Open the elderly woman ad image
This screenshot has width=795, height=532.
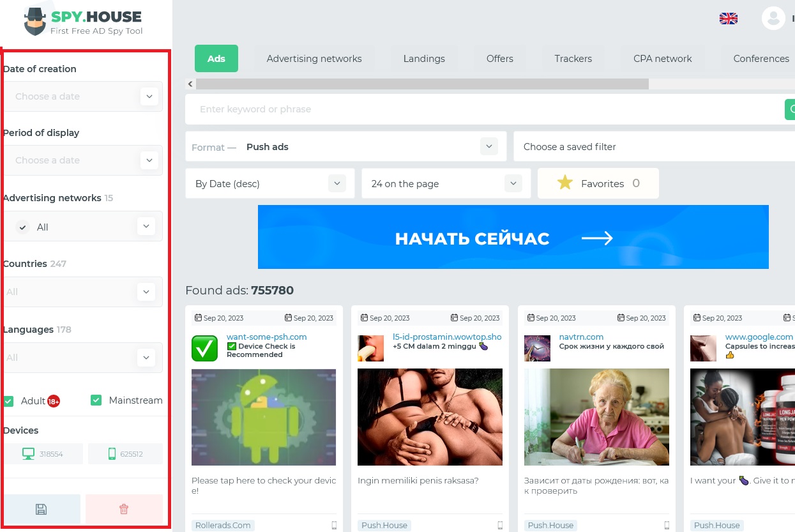[596, 417]
